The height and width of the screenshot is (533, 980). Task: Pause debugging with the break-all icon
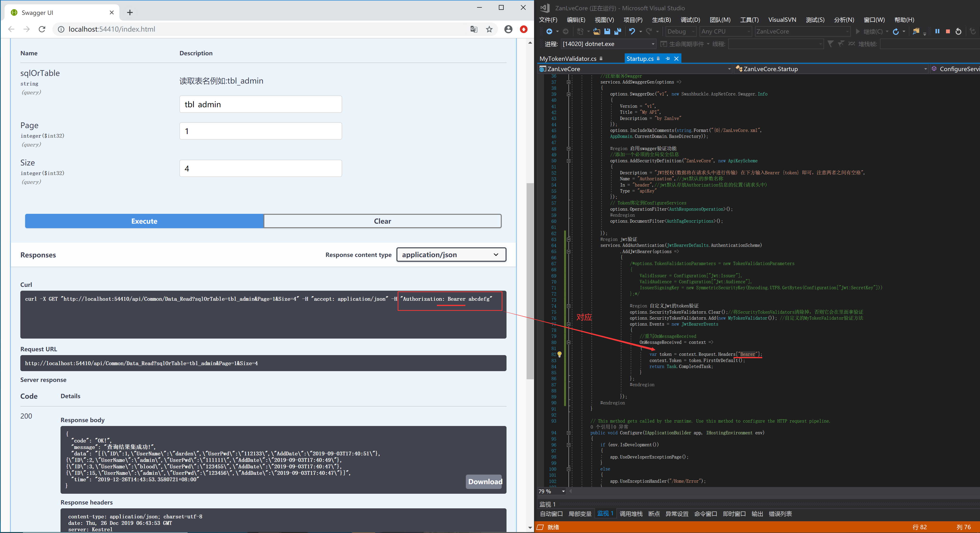937,32
